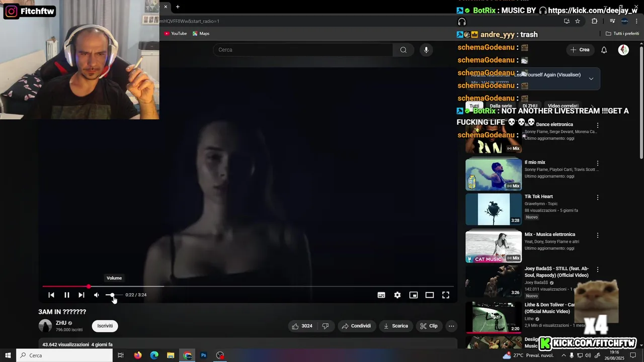Close the current browser tab
This screenshot has height=362, width=644.
click(x=166, y=7)
